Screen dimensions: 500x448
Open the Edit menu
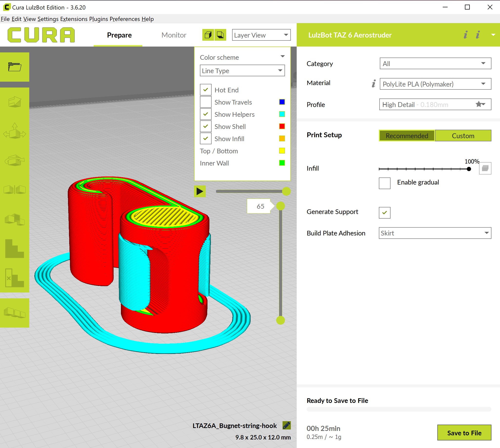(17, 19)
